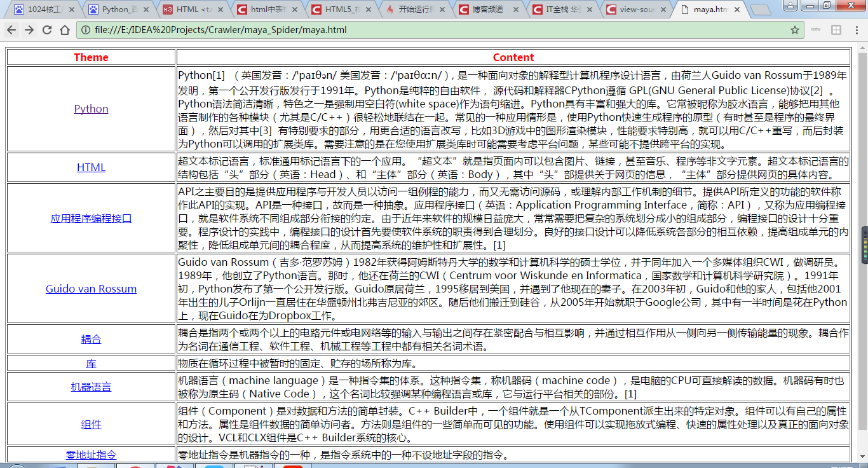Open a new browser tab
Image resolution: width=868 pixels, height=468 pixels.
(760, 10)
